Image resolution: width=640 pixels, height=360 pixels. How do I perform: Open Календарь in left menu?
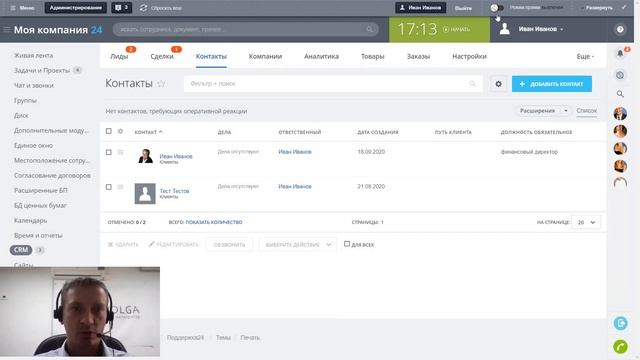tap(31, 220)
